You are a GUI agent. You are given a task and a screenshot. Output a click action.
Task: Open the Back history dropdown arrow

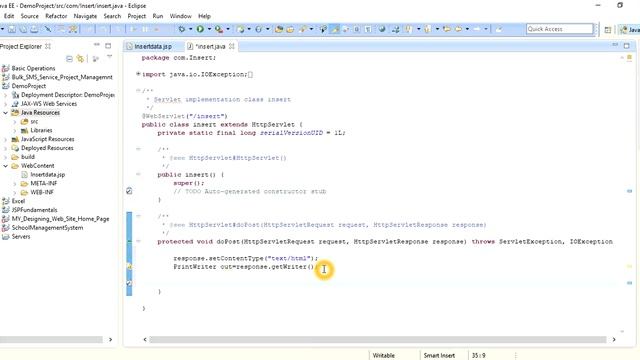coord(467,29)
